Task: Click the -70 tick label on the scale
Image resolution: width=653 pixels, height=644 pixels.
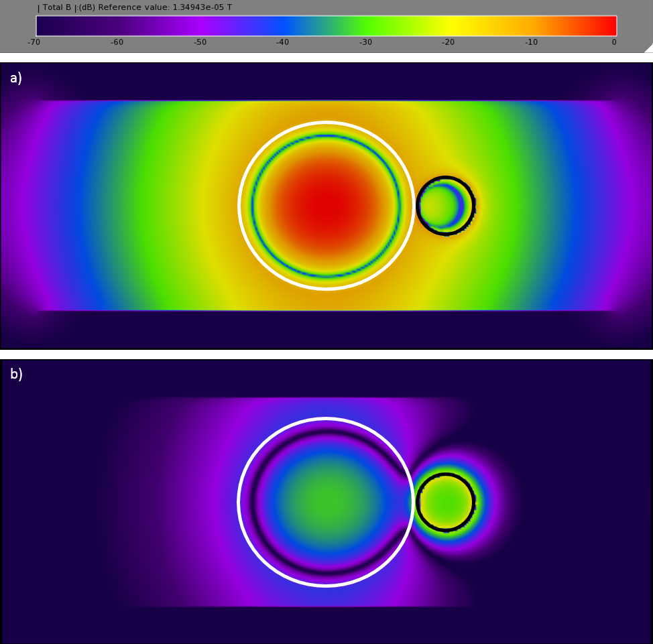Action: [x=34, y=42]
